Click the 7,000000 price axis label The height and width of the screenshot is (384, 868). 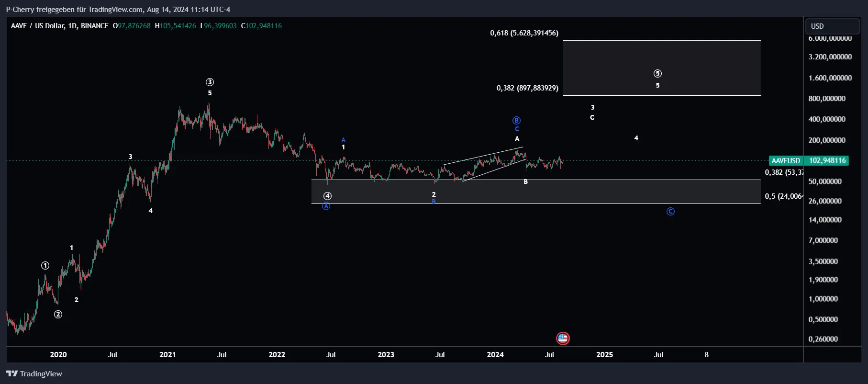(x=823, y=240)
